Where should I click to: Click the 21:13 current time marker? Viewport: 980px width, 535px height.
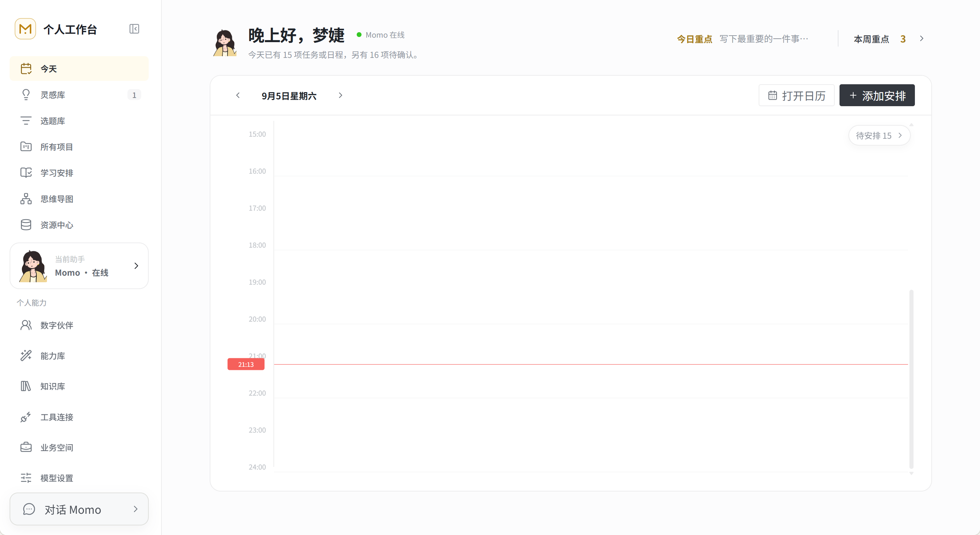pos(246,364)
